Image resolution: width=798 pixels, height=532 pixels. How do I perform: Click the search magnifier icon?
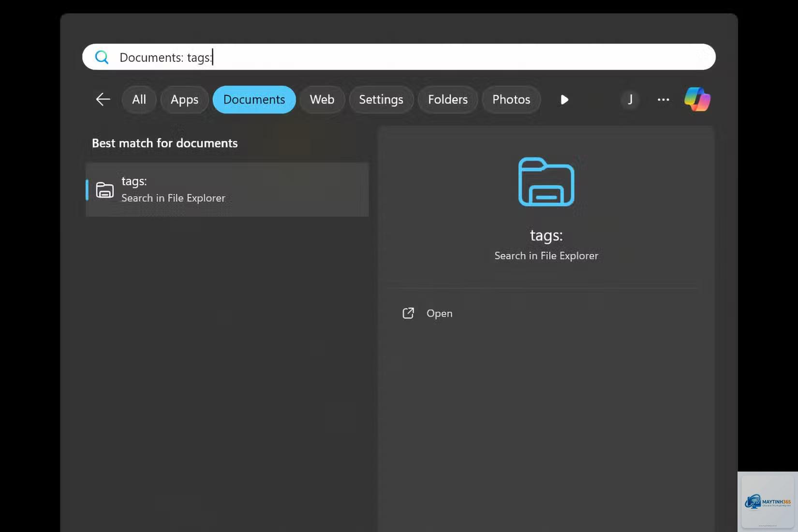[102, 57]
